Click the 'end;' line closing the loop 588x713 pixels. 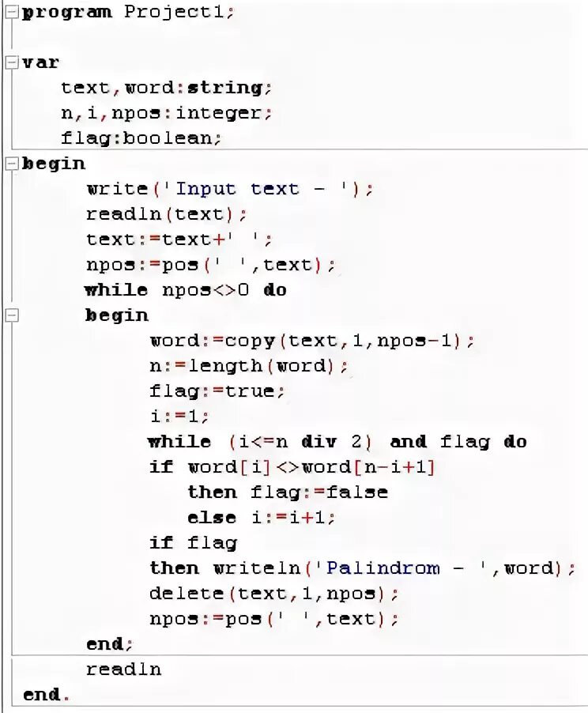click(x=110, y=644)
